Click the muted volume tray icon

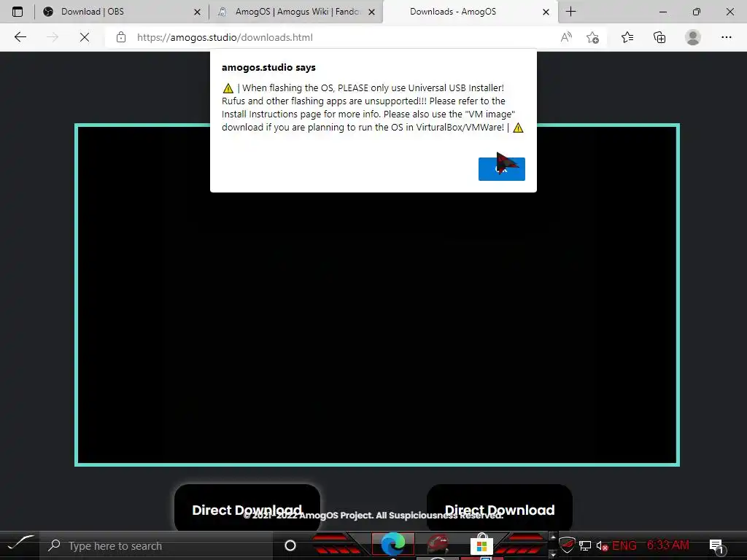602,545
